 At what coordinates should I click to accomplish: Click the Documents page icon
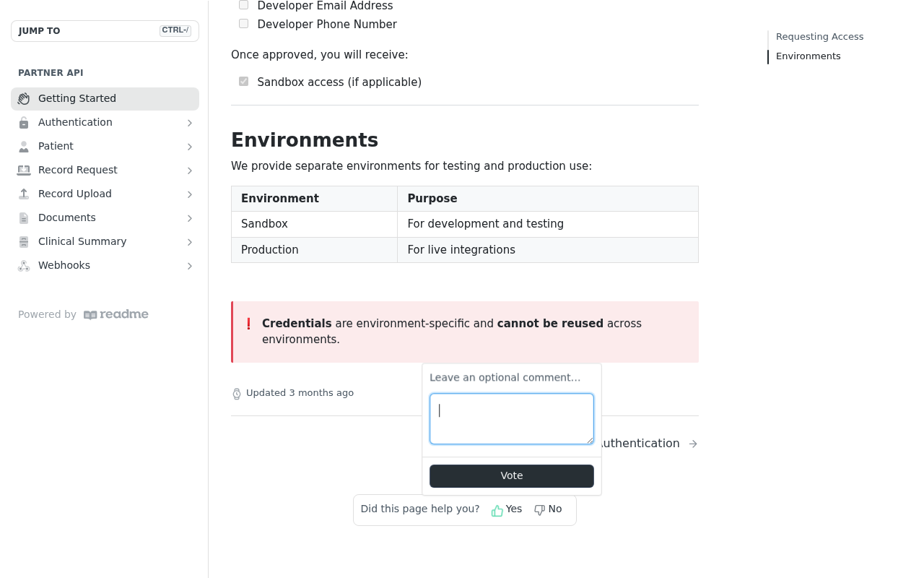(x=24, y=218)
